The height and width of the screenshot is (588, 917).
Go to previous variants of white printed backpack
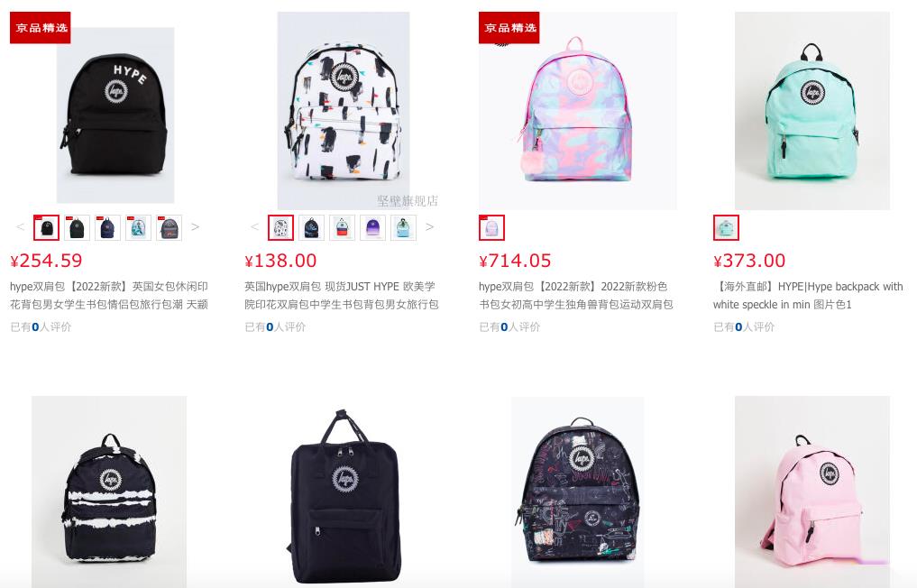(254, 227)
